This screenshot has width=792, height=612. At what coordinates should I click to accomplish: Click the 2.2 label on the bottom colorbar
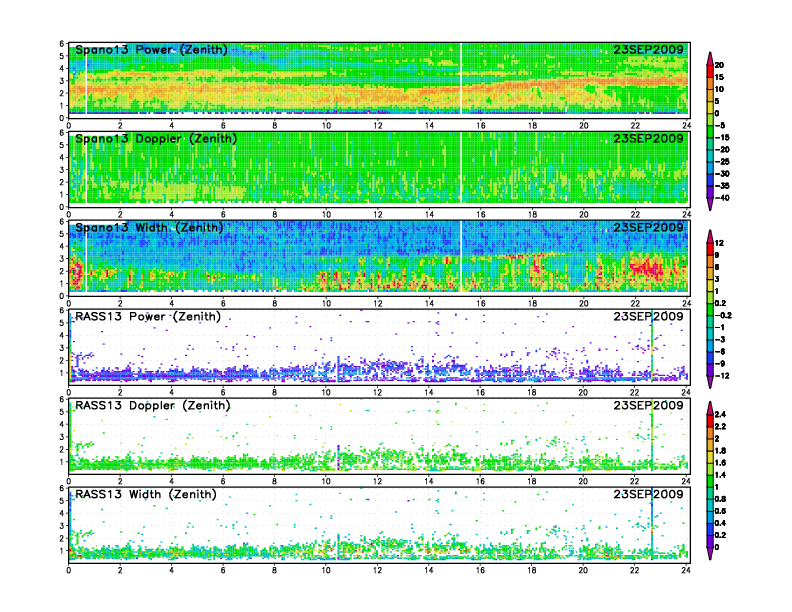721,426
